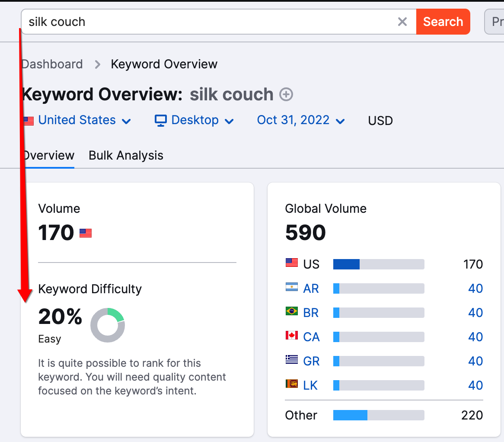Select the Overview tab
This screenshot has width=504, height=442.
click(48, 156)
